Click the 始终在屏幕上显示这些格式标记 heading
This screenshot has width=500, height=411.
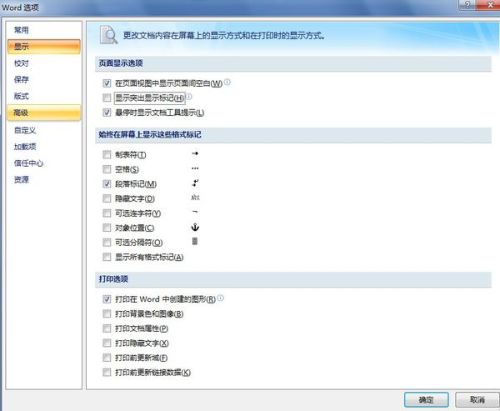[x=150, y=135]
